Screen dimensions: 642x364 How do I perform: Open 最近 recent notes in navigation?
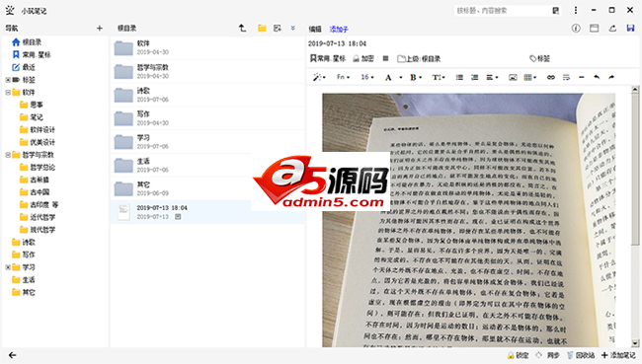click(x=24, y=67)
